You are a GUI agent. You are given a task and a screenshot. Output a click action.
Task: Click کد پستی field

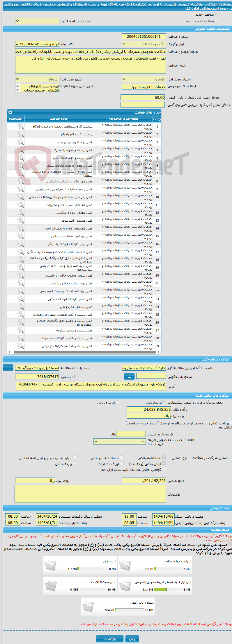pos(37,376)
